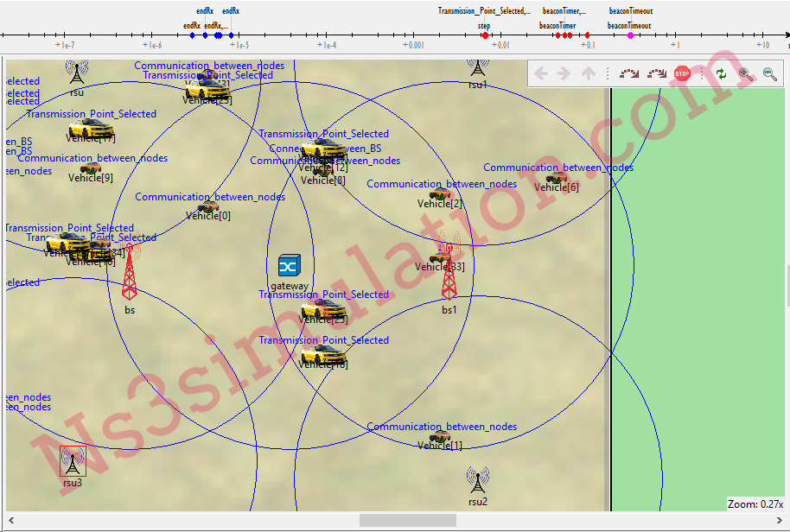This screenshot has height=532, width=790.
Task: Click the red step event marker on timeline
Action: pyautogui.click(x=485, y=35)
